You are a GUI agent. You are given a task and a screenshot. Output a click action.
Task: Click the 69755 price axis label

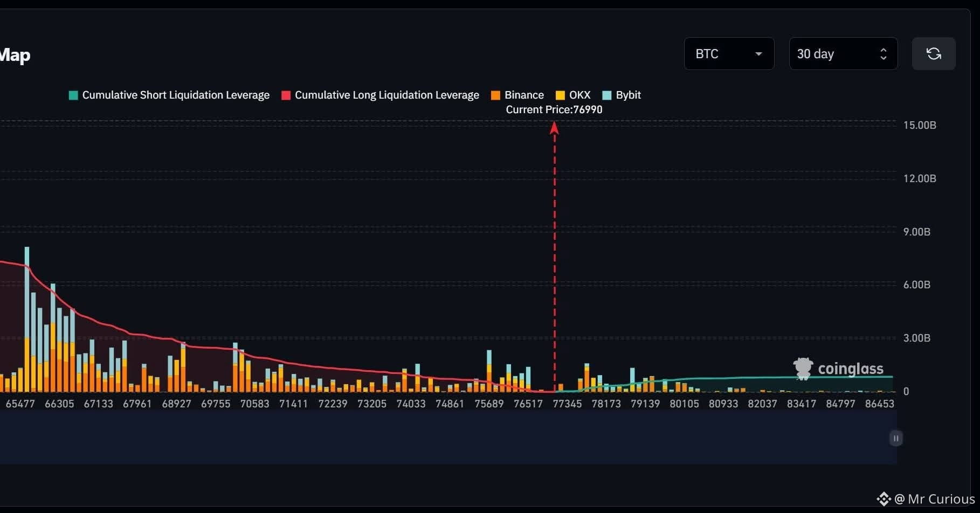click(x=216, y=404)
